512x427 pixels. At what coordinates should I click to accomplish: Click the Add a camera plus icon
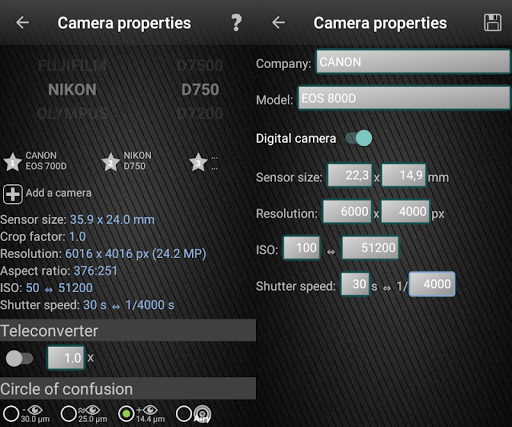13,194
